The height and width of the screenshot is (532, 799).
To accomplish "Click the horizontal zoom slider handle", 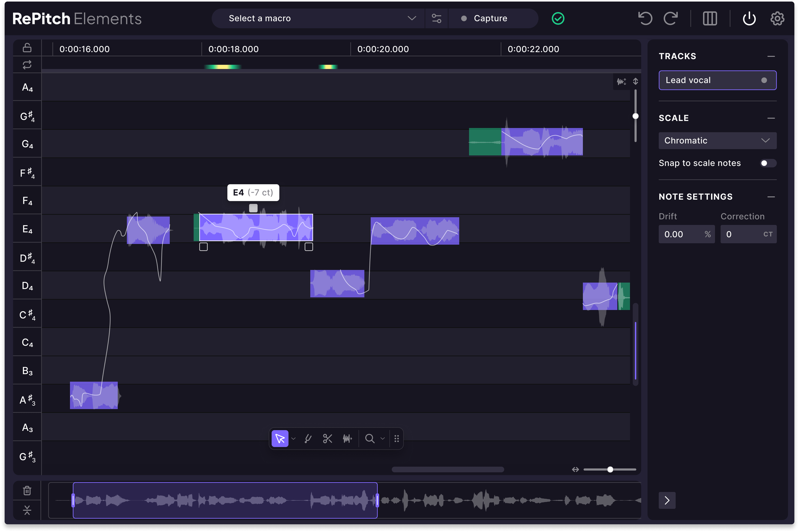I will pyautogui.click(x=610, y=470).
